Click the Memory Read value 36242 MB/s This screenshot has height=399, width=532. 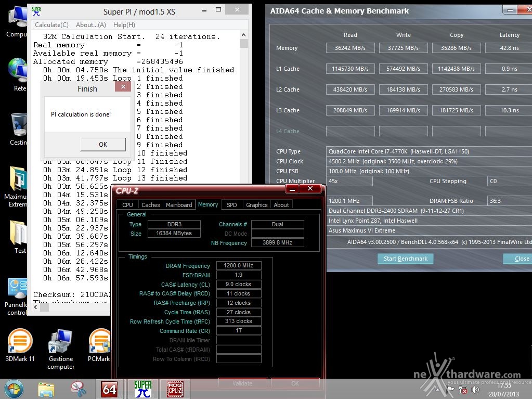pyautogui.click(x=350, y=48)
